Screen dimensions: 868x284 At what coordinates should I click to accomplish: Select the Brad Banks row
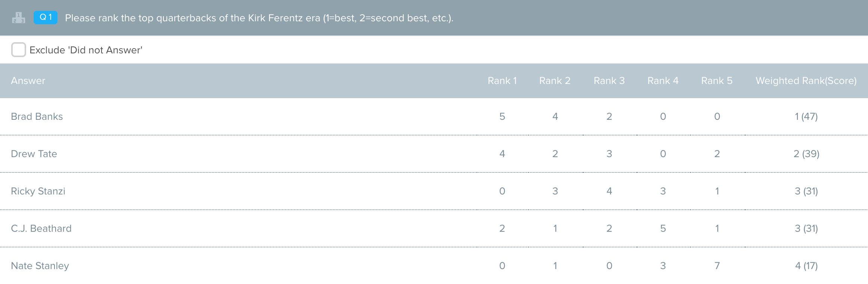tap(434, 116)
